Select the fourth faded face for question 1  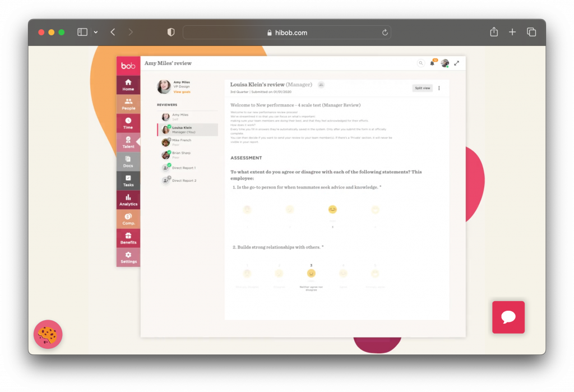click(x=375, y=209)
